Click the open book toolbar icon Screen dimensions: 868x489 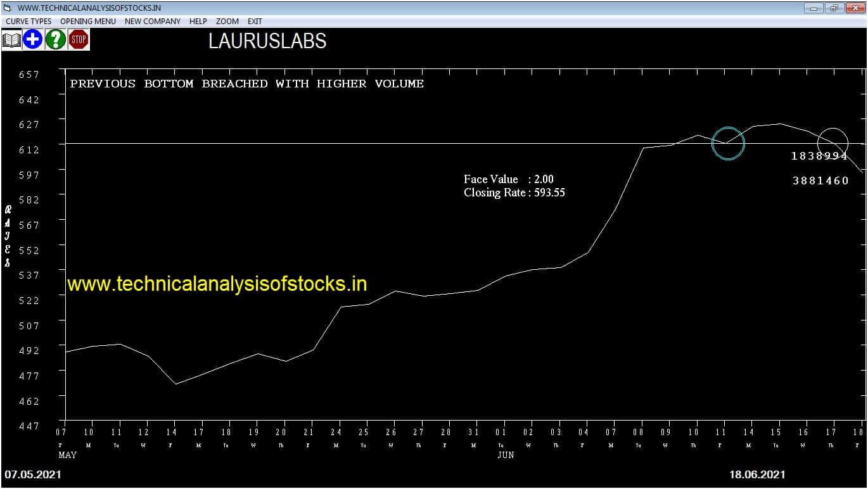click(11, 40)
